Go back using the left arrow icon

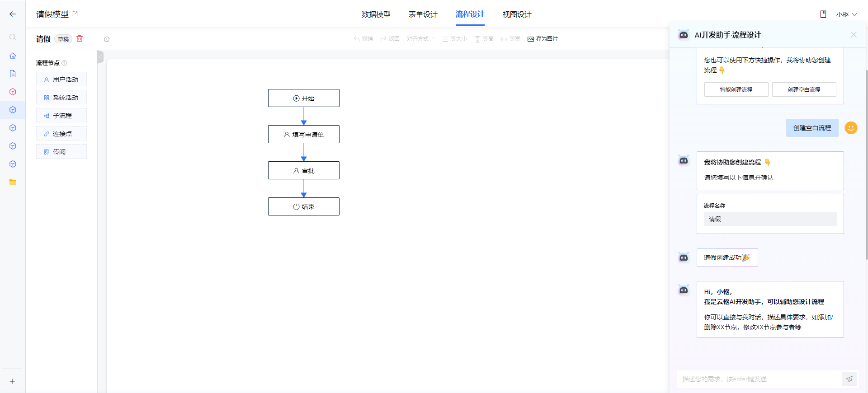click(x=13, y=14)
